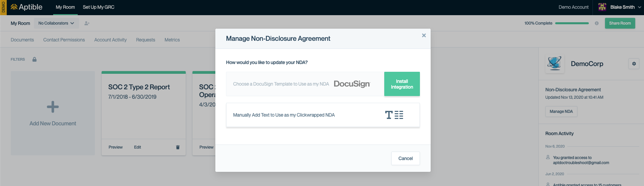Click the DemoCorp company name
Image resolution: width=644 pixels, height=186 pixels.
[x=587, y=64]
